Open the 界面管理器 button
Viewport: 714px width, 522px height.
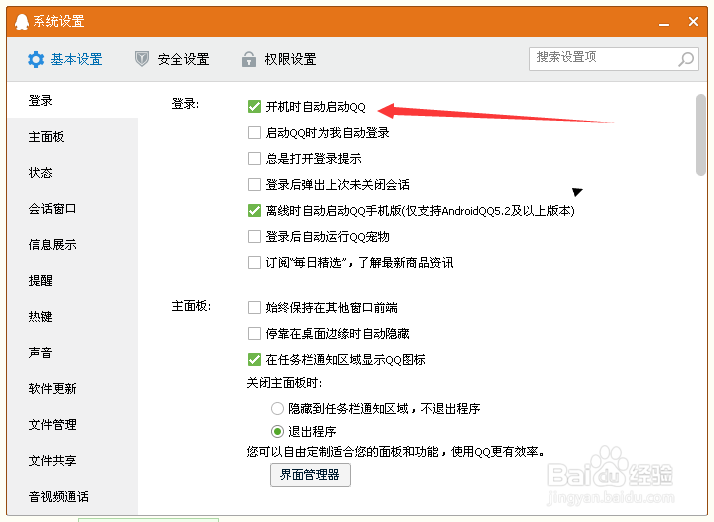(310, 475)
